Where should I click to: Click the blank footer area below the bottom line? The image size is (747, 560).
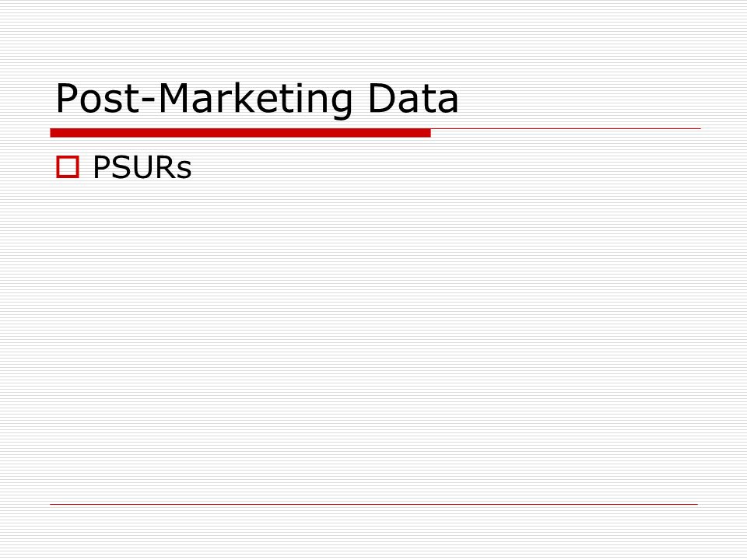[374, 532]
